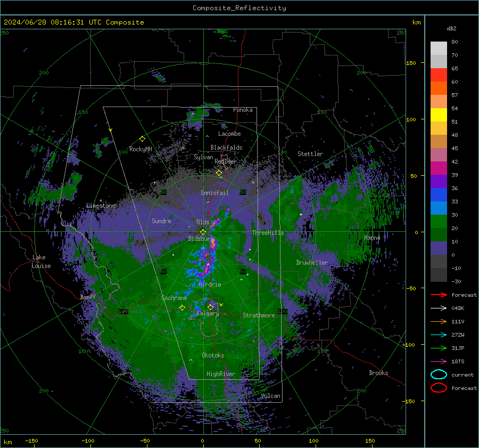Image resolution: width=479 pixels, height=448 pixels.
Task: Click the Hanna city label
Action: pyautogui.click(x=372, y=238)
